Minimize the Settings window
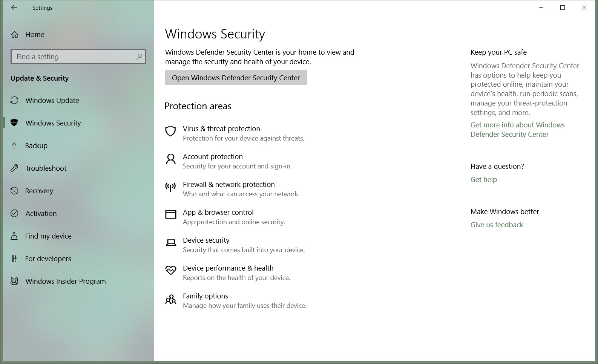This screenshot has height=364, width=598. 541,8
